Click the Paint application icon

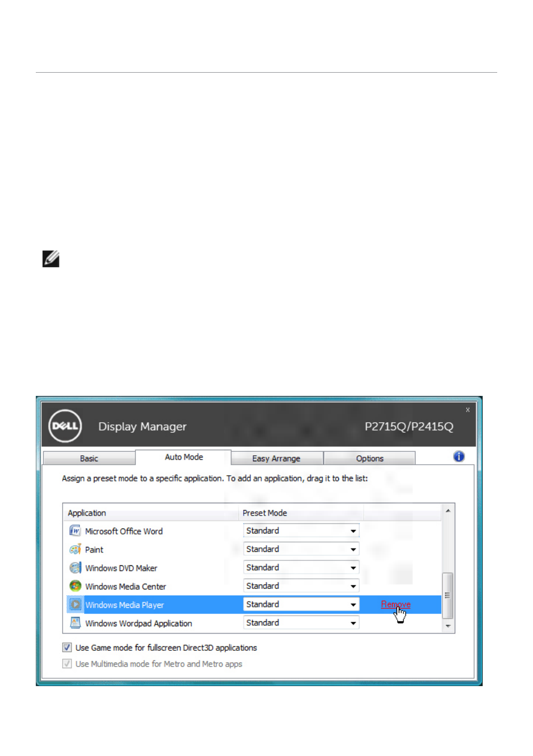(x=75, y=549)
